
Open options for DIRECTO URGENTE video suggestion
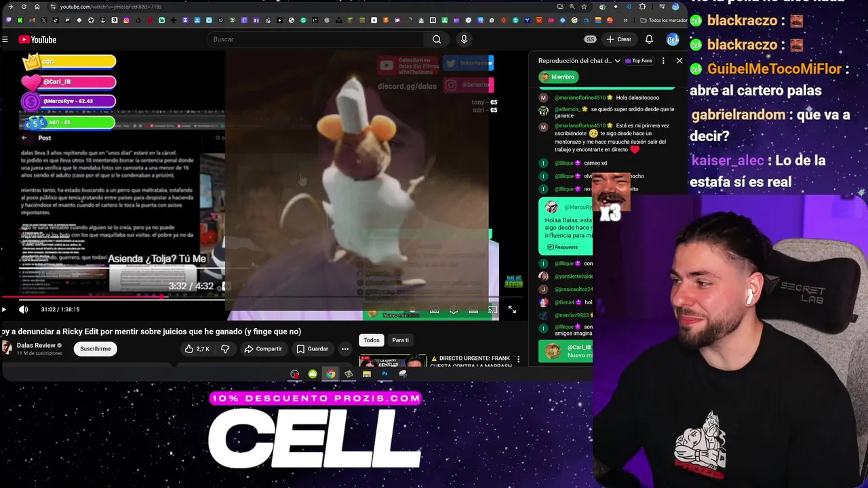(519, 359)
